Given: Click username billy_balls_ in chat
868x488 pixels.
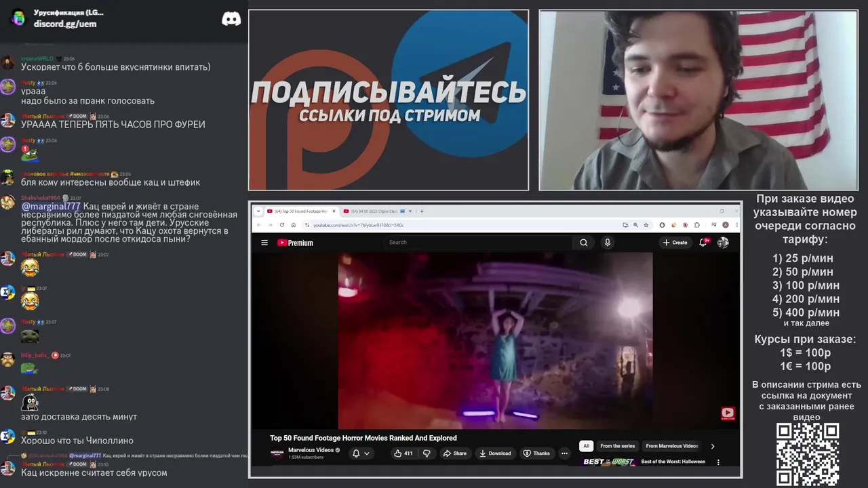Looking at the screenshot, I should (35, 355).
